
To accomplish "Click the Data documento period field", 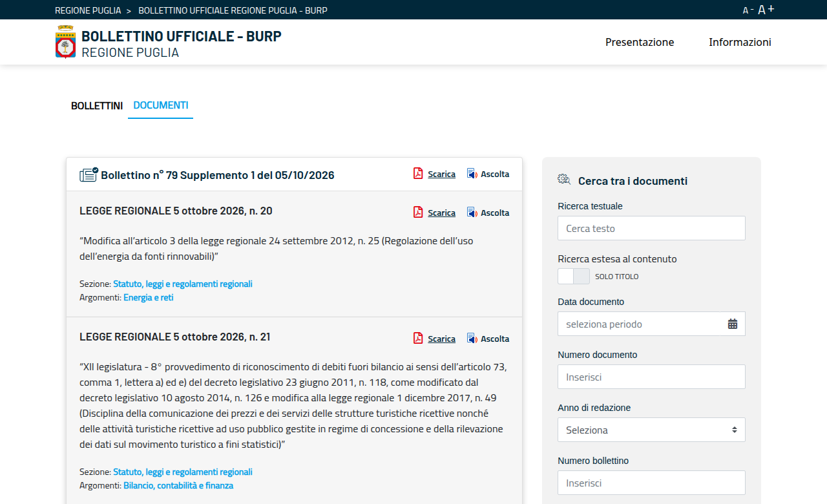I will click(651, 324).
